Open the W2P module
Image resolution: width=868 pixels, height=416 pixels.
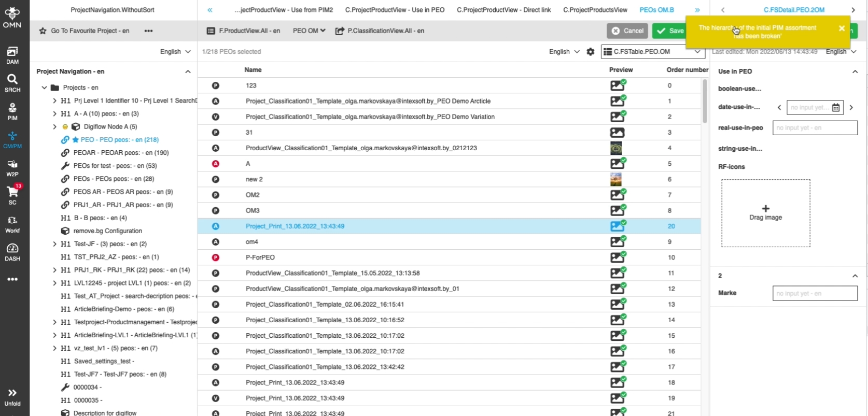pos(12,168)
